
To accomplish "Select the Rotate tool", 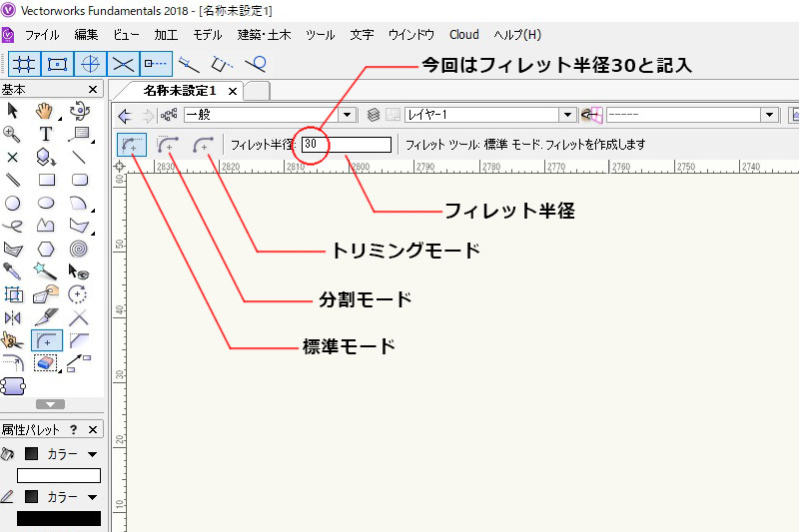I will coord(78,294).
